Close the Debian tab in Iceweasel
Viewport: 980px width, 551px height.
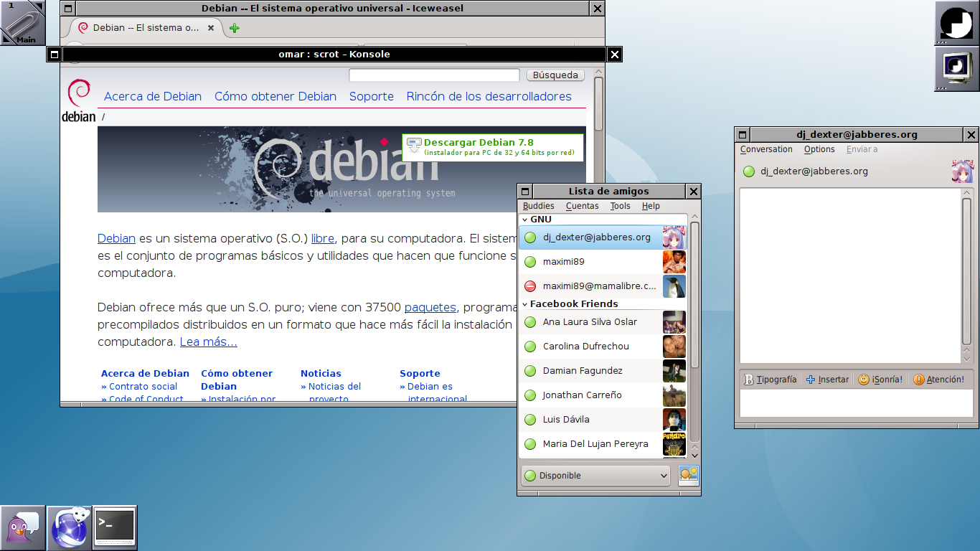211,28
